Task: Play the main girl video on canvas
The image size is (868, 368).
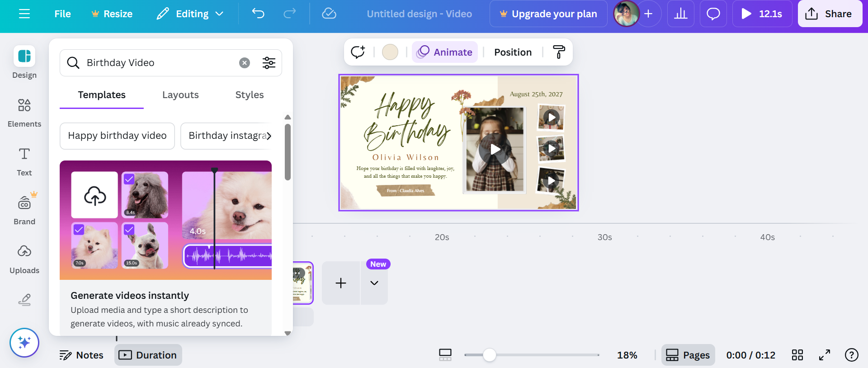Action: click(x=495, y=149)
